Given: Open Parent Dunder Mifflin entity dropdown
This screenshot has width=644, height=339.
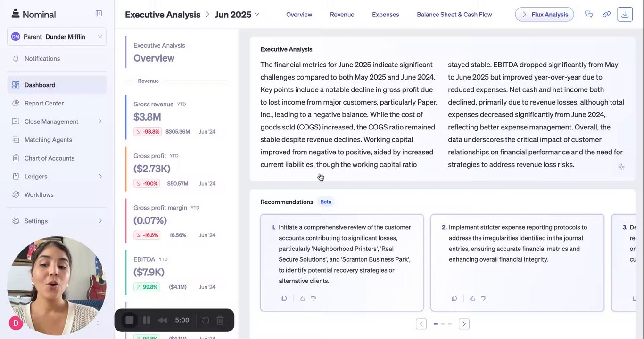Looking at the screenshot, I should tap(57, 37).
